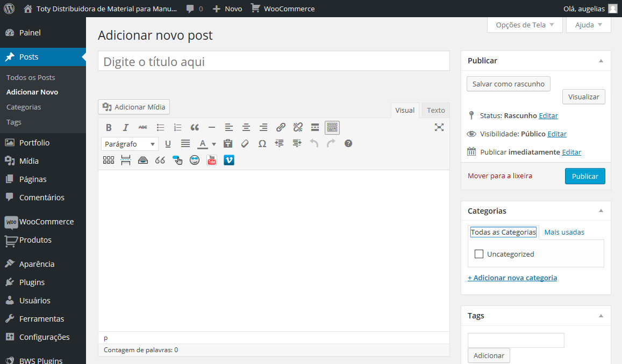The width and height of the screenshot is (622, 364).
Task: Click the blue Publicar button
Action: click(x=585, y=176)
